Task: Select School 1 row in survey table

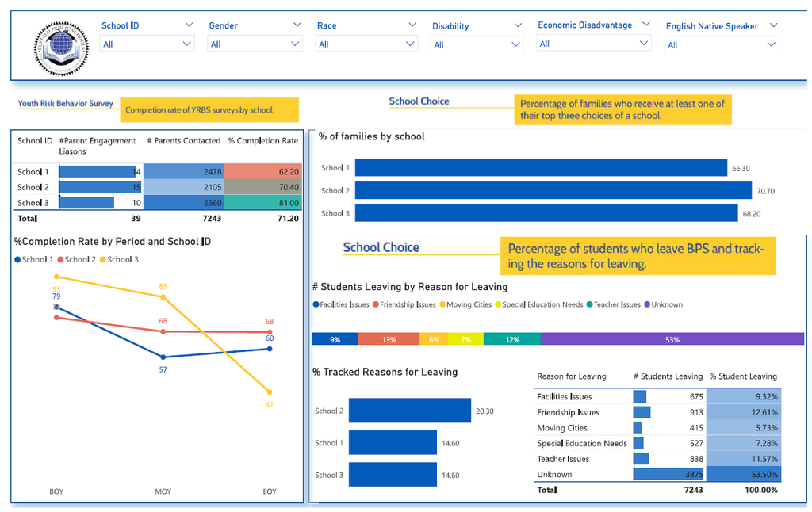Action: point(158,171)
